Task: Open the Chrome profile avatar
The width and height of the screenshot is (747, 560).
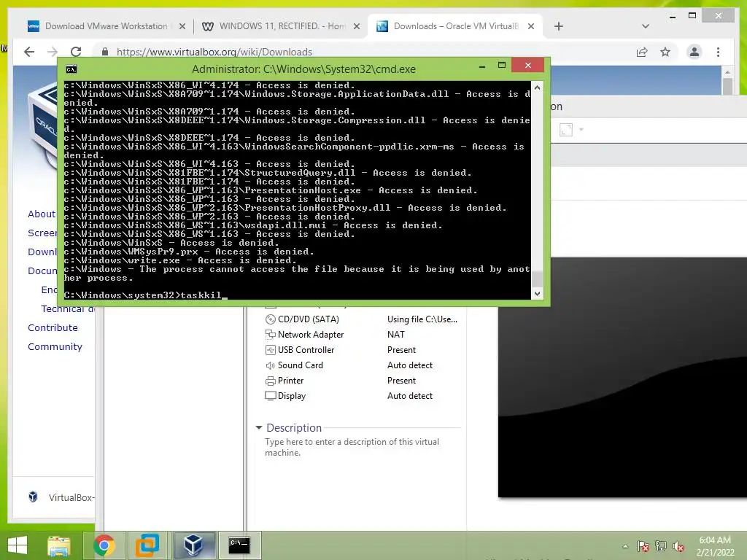Action: point(694,52)
